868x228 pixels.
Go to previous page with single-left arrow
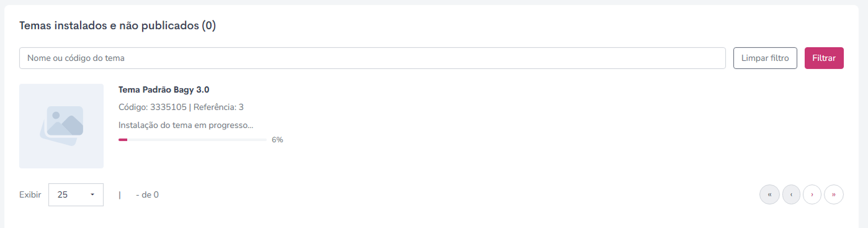791,194
